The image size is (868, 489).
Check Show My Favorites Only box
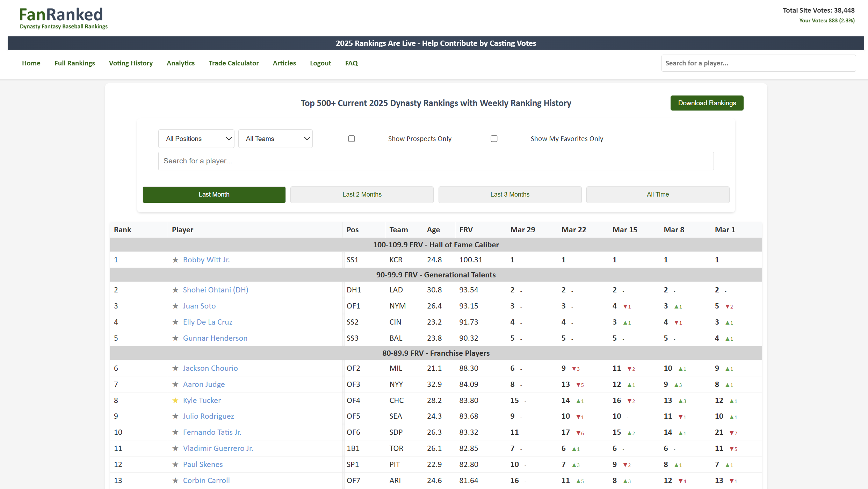click(x=494, y=139)
